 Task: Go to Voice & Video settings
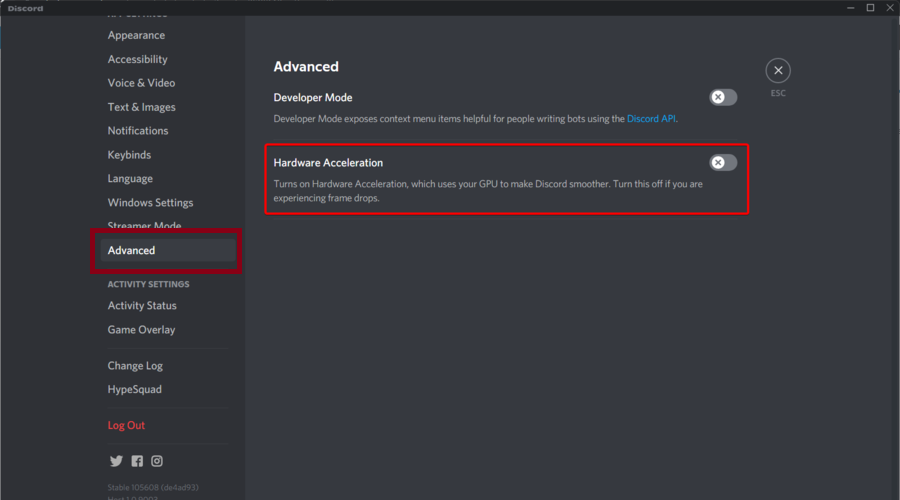tap(141, 83)
